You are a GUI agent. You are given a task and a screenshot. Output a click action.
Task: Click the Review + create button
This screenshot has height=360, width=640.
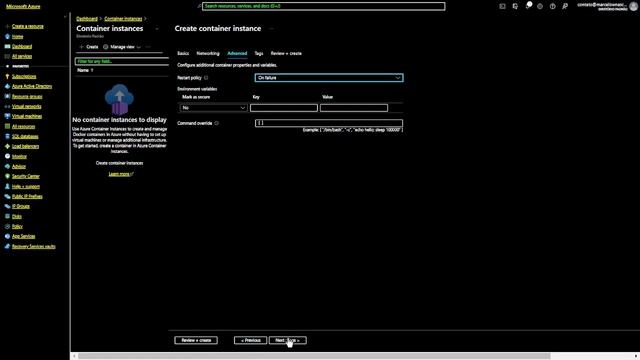196,340
